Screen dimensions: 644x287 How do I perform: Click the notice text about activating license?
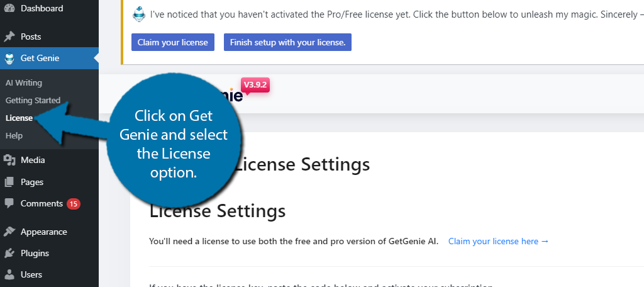(x=396, y=15)
